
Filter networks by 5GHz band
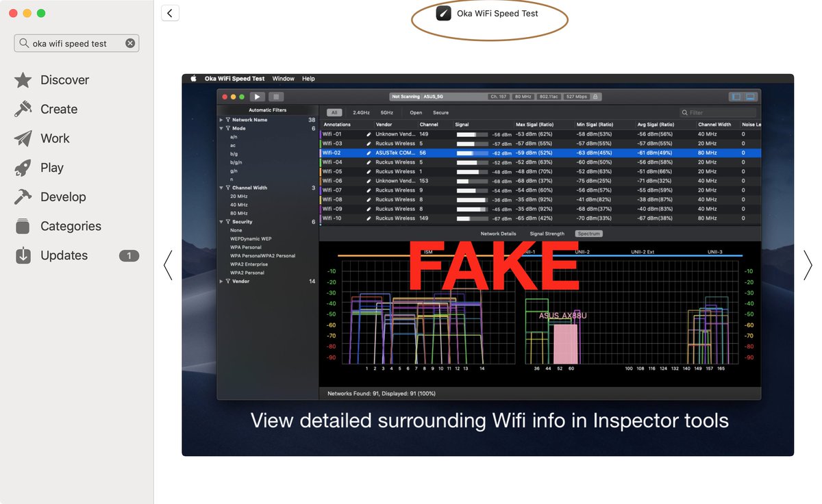pos(387,112)
